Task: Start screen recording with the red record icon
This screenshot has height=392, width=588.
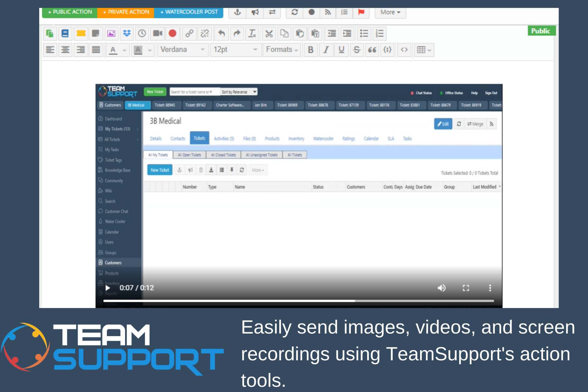Action: (172, 33)
